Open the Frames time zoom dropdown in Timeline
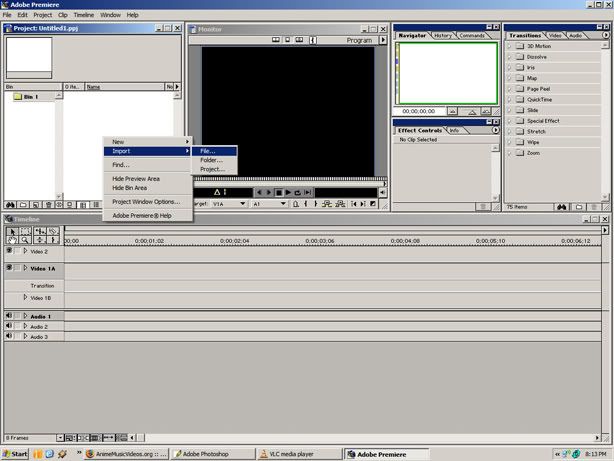614x461 pixels. [x=60, y=437]
